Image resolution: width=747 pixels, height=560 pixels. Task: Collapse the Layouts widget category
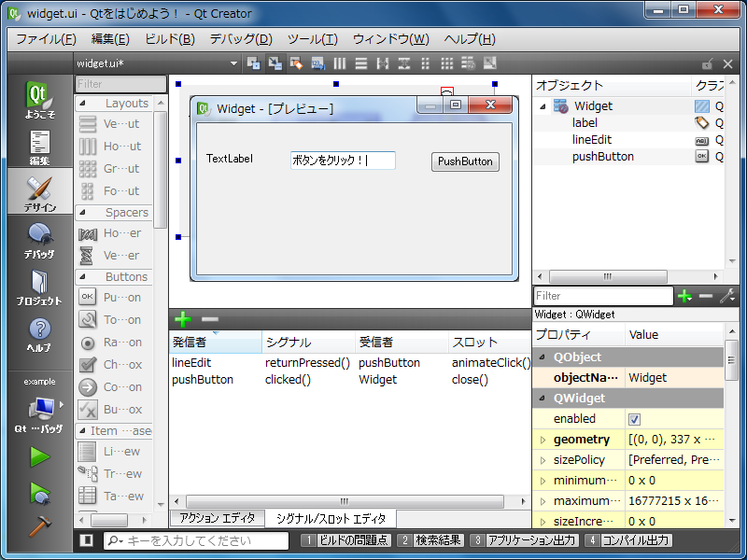[81, 104]
